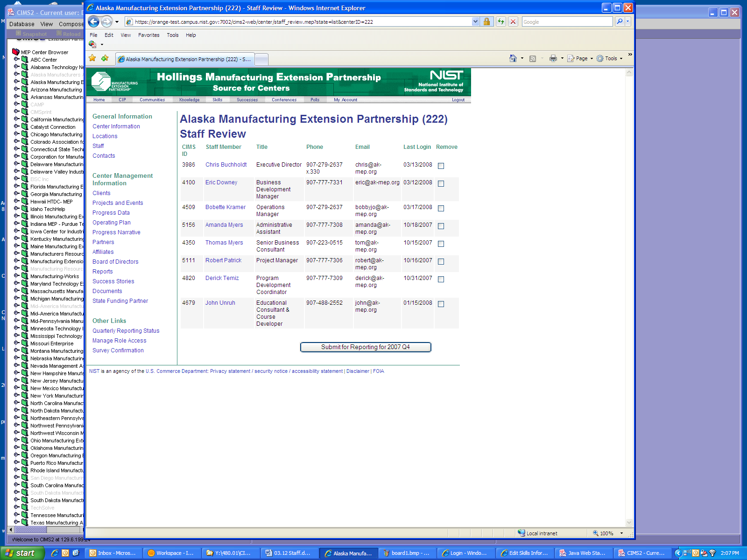Click the NIST logo in page banner
Image resolution: width=747 pixels, height=560 pixels.
[x=434, y=81]
